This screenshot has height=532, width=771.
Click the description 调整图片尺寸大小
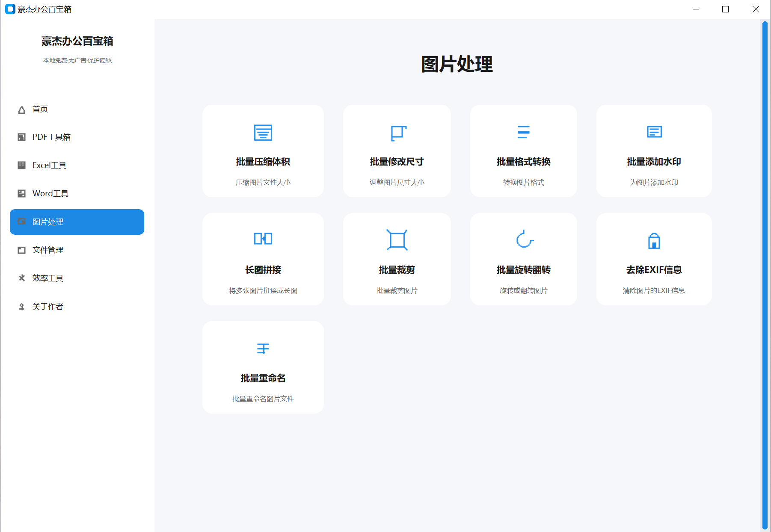(x=397, y=183)
